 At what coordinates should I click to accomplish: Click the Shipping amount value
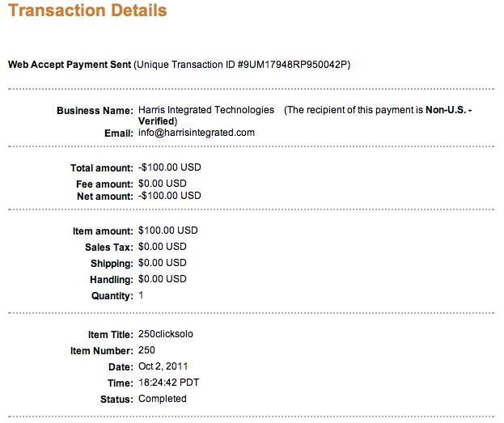(163, 264)
